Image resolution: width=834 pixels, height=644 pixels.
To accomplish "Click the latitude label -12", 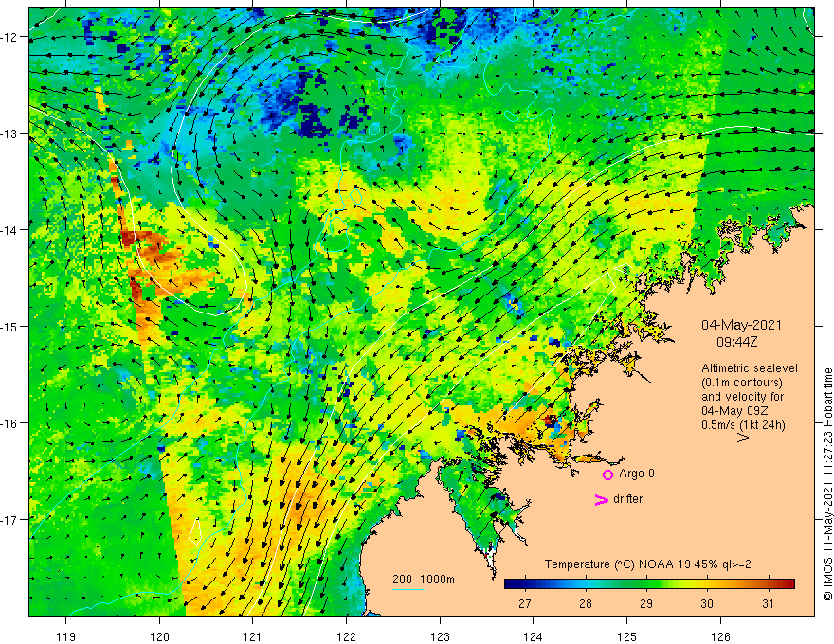I will [x=9, y=37].
